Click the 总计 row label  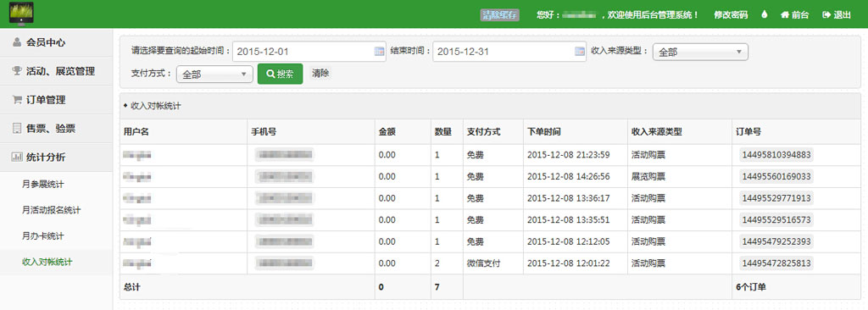point(131,287)
